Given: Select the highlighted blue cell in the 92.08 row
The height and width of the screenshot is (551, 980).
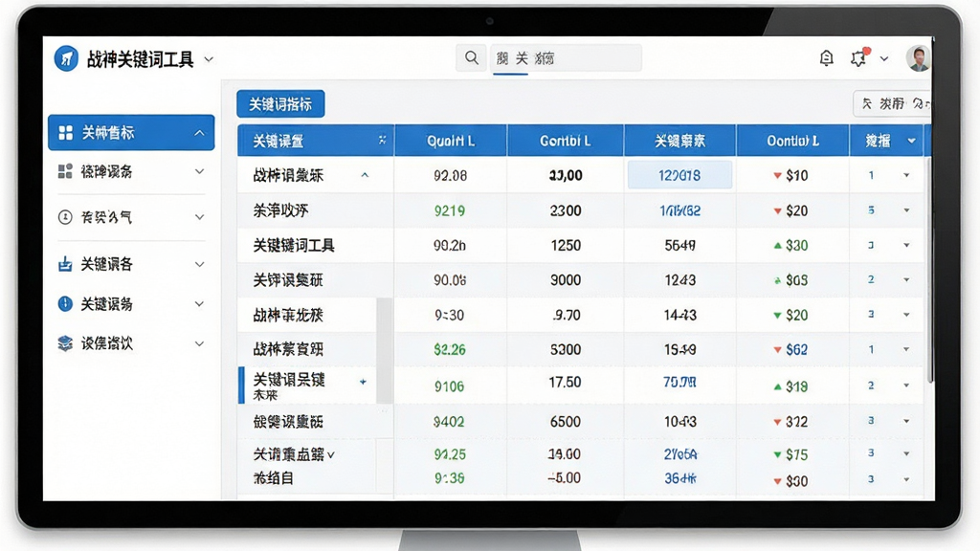Looking at the screenshot, I should [x=680, y=176].
